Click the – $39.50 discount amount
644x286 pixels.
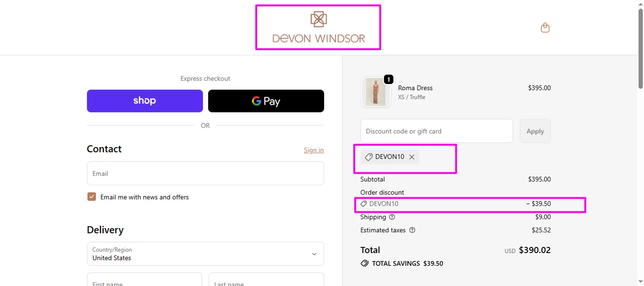[538, 204]
